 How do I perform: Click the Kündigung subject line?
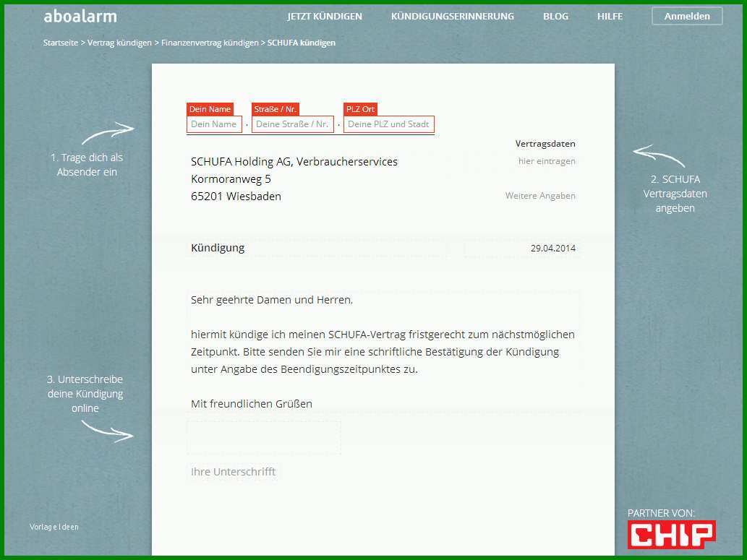pyautogui.click(x=218, y=248)
